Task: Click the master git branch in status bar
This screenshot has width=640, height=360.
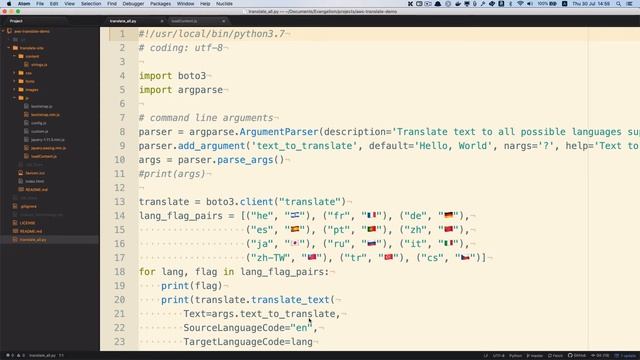Action: (x=534, y=356)
